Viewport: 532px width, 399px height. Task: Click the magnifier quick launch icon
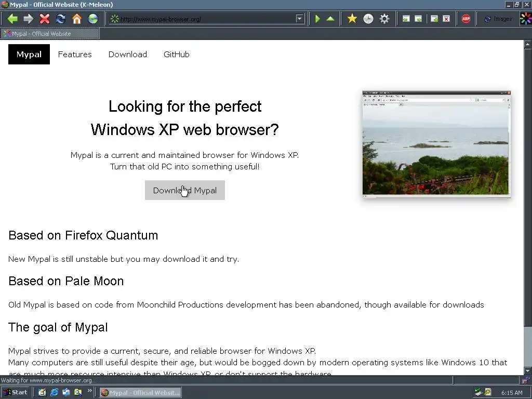(x=78, y=393)
